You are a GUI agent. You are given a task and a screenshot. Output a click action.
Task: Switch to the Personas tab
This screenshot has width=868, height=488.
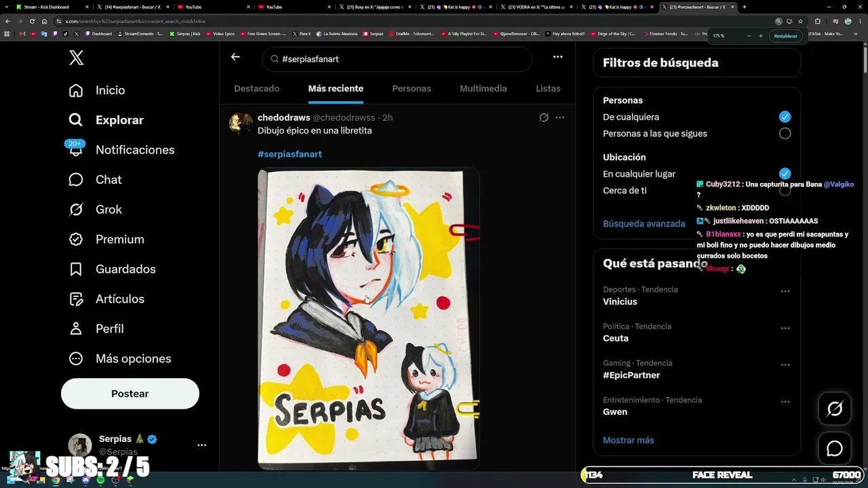click(x=412, y=89)
